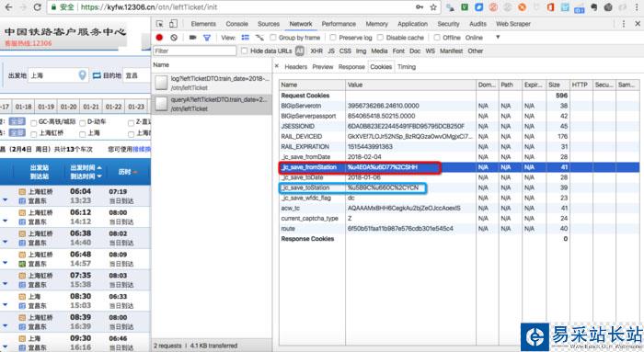Show overview waterfall view icon

(259, 38)
